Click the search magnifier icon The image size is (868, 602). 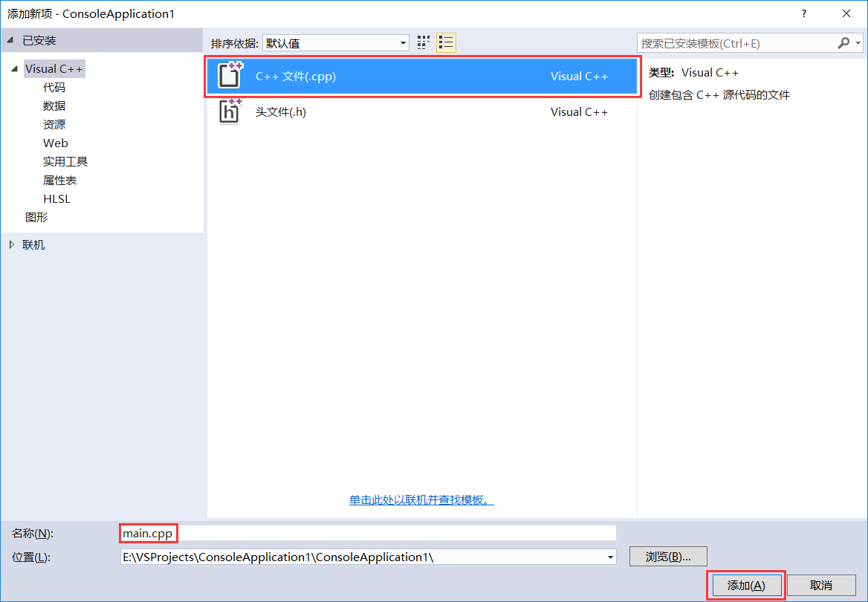pyautogui.click(x=843, y=43)
